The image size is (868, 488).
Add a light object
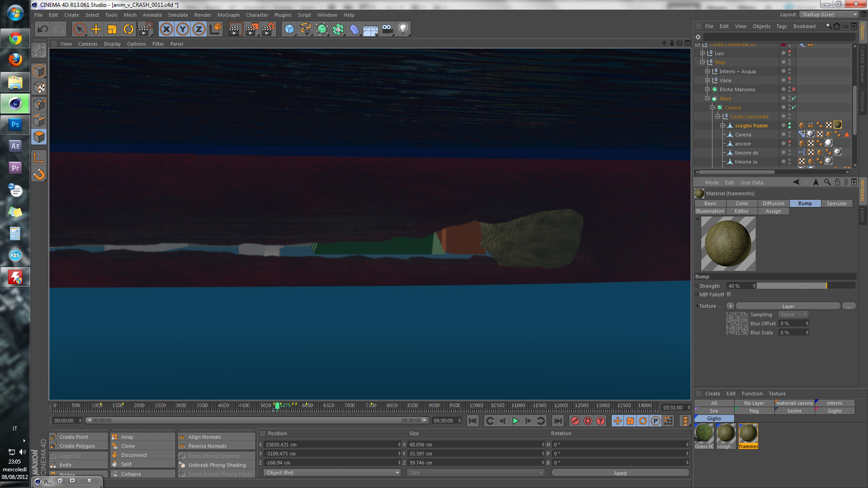[403, 29]
